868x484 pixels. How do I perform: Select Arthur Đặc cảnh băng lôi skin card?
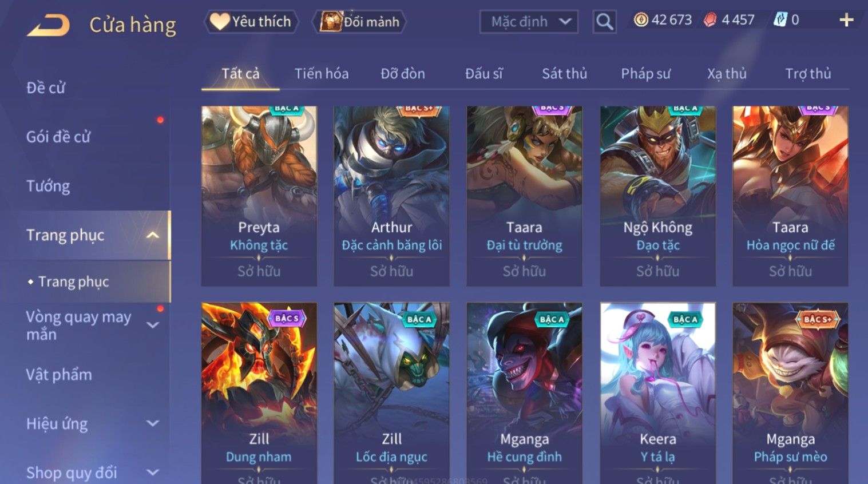pyautogui.click(x=392, y=196)
